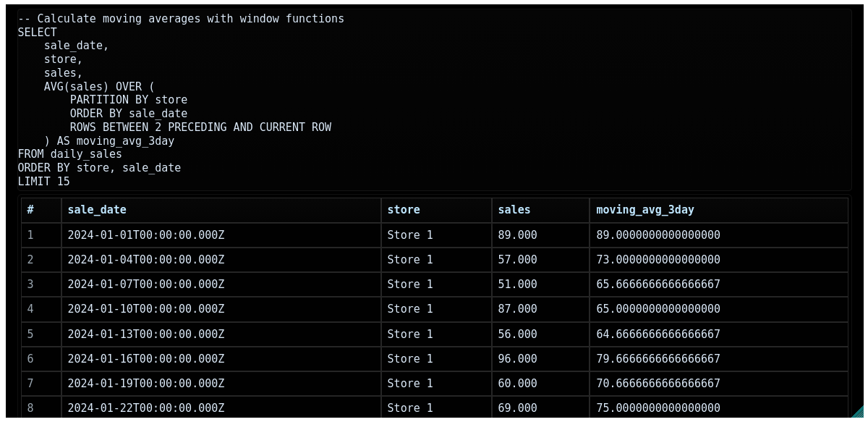868x422 pixels.
Task: Click the SELECT keyword in the query
Action: 38,33
